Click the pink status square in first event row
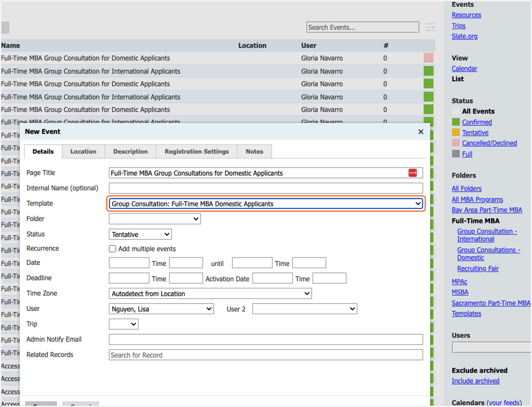 click(428, 58)
